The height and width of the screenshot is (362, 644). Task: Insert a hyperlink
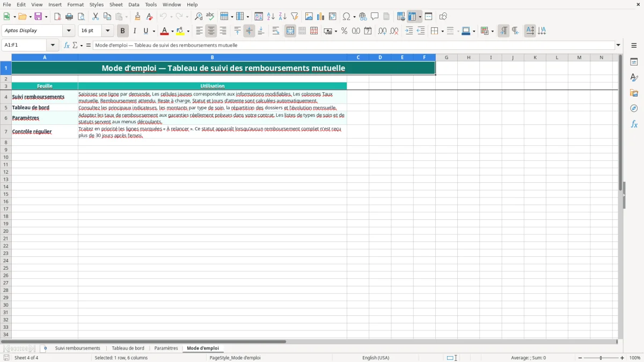point(363,17)
